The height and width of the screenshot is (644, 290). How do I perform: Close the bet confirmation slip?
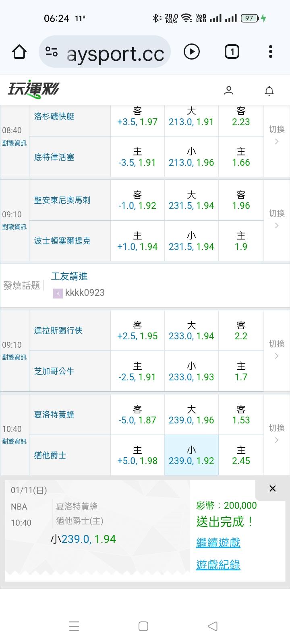[x=272, y=489]
